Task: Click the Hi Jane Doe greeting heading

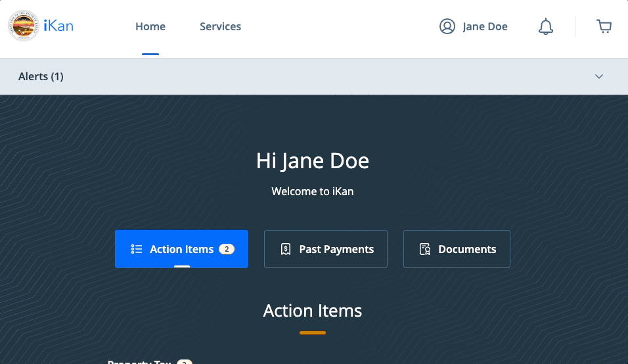Action: tap(313, 161)
